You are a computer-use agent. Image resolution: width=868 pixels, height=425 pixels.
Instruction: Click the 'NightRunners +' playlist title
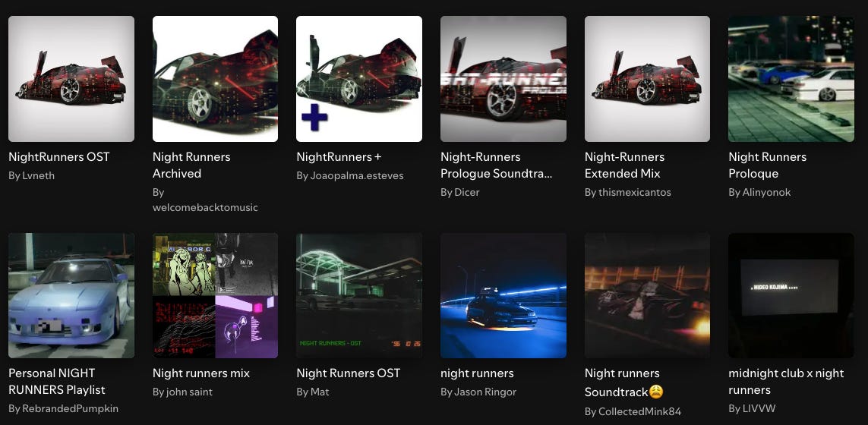(x=339, y=156)
